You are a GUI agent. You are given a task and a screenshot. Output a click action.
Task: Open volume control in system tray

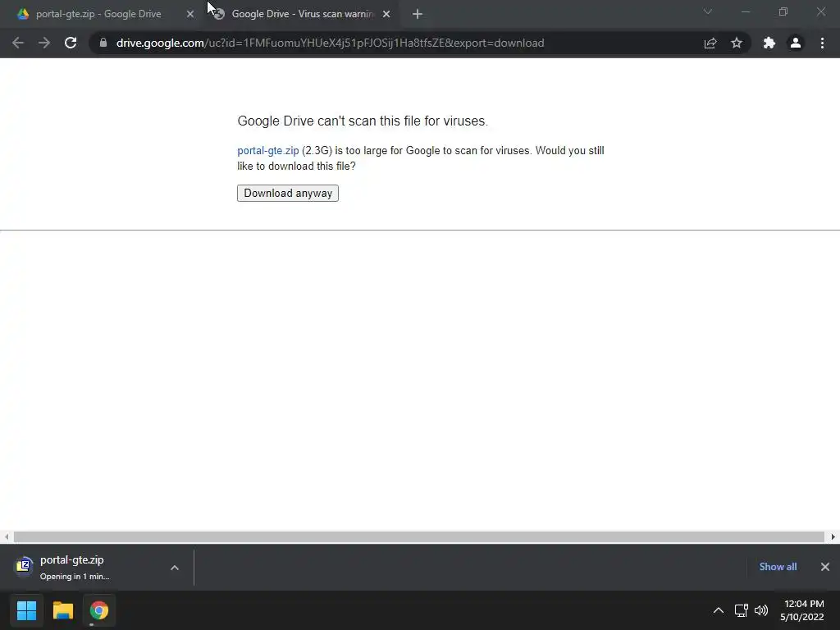(761, 610)
